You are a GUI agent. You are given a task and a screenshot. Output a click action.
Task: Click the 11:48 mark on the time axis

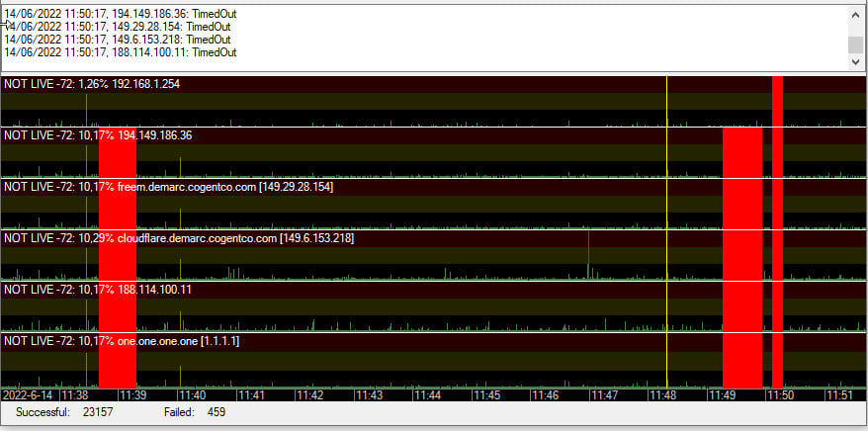[x=662, y=395]
